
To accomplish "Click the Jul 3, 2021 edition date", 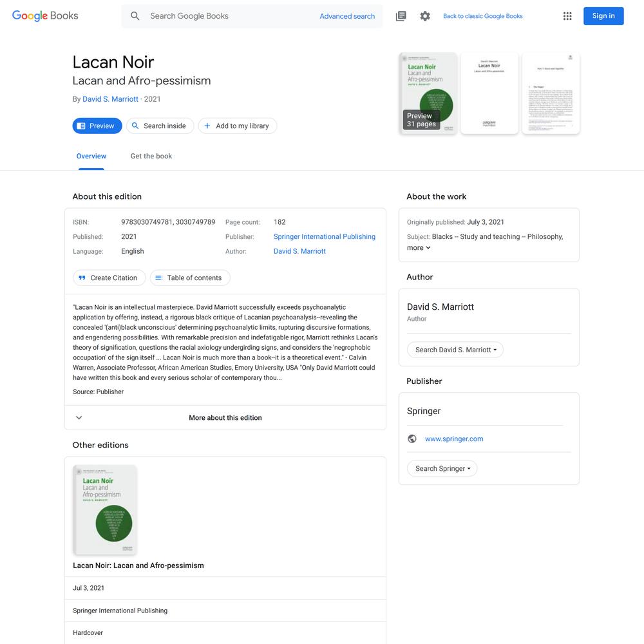I will (89, 588).
